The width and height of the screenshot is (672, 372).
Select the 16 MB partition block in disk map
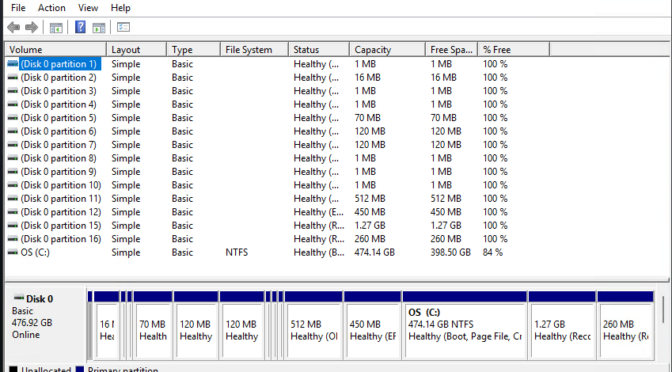[x=106, y=325]
